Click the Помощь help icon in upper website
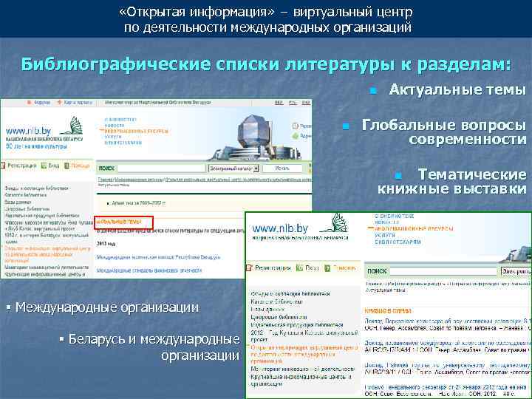Image resolution: width=532 pixels, height=399 pixels. 66,166
